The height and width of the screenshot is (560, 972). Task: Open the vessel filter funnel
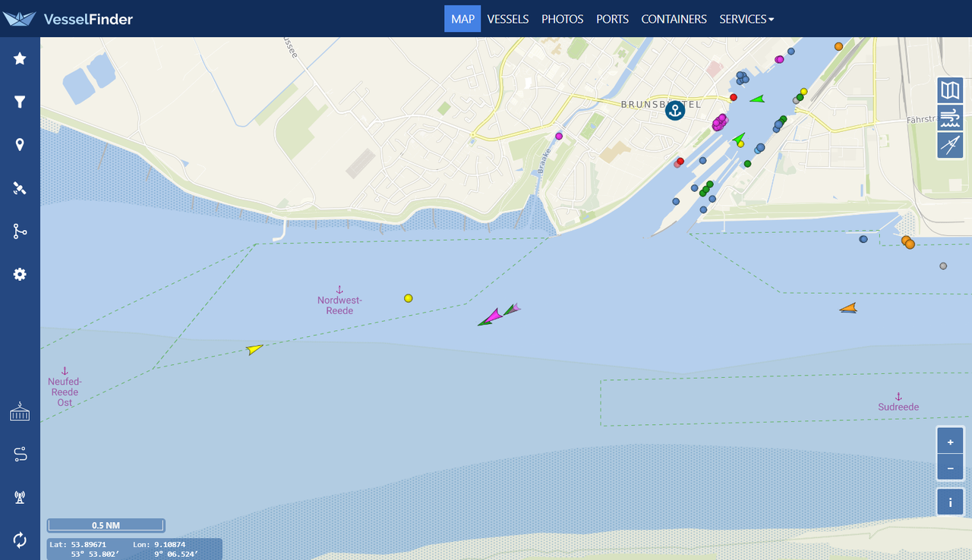pyautogui.click(x=20, y=102)
